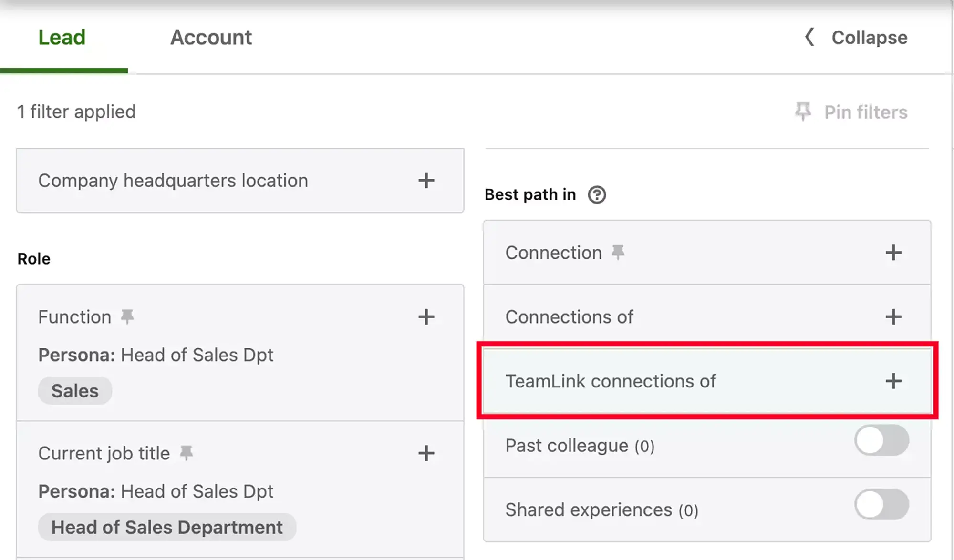
Task: Click the Sales persona tag
Action: pos(75,390)
